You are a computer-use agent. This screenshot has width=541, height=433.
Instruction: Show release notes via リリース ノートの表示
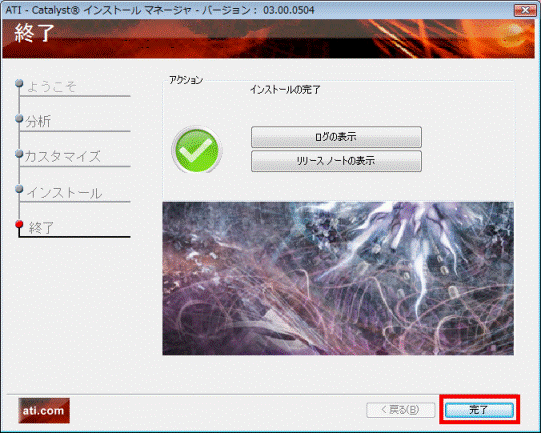336,161
